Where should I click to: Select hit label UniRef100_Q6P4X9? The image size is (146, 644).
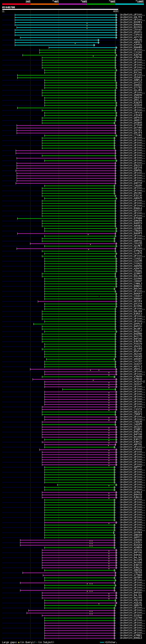pos(131,118)
